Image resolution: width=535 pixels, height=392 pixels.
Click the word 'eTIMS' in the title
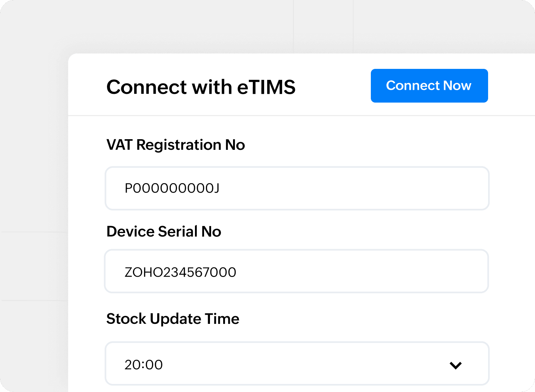266,87
